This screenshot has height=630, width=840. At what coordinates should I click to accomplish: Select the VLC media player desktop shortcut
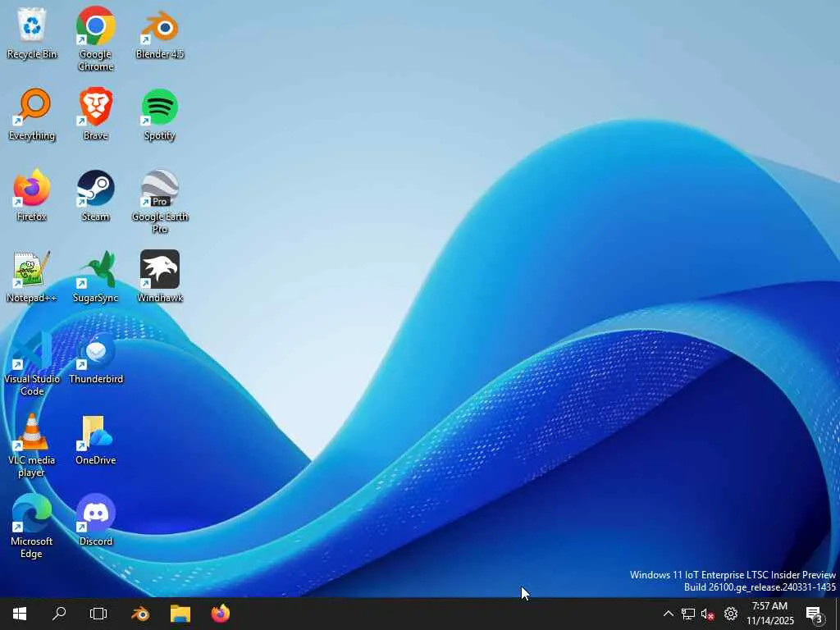[32, 445]
